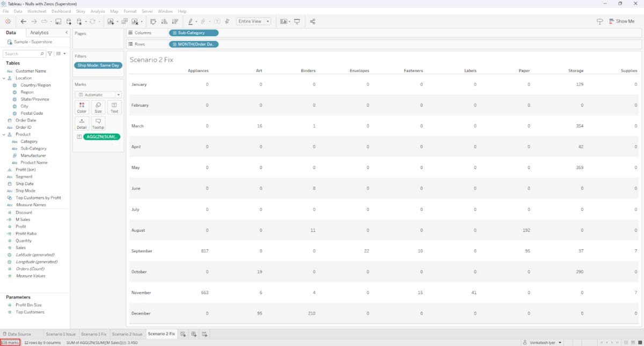Open the Scenario 1 Fix sheet tab
Image resolution: width=644 pixels, height=346 pixels.
pos(94,334)
